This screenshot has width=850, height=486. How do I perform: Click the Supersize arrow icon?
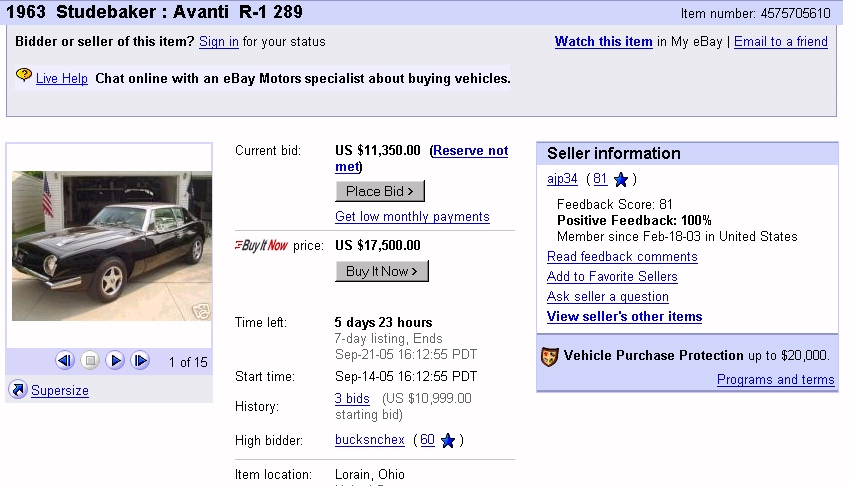point(17,390)
